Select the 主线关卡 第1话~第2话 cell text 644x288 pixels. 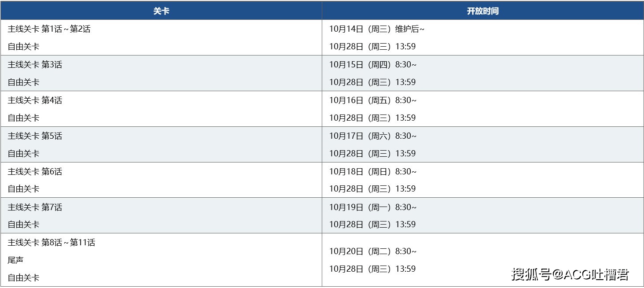click(49, 29)
